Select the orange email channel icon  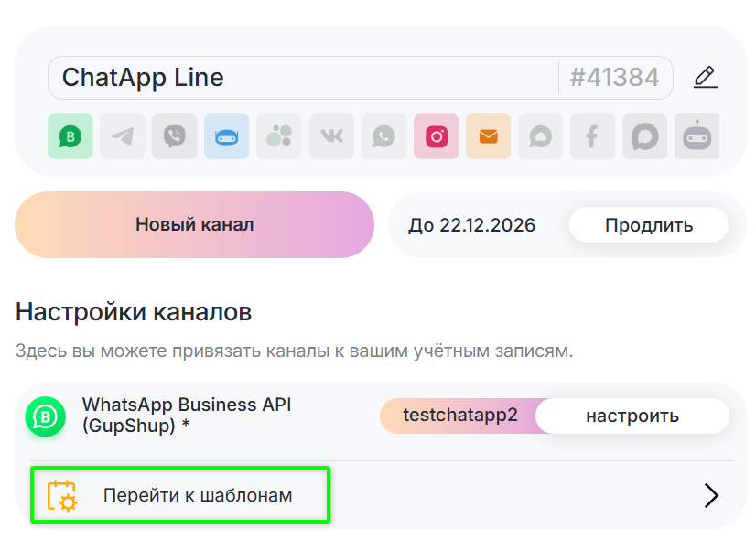pyautogui.click(x=488, y=137)
